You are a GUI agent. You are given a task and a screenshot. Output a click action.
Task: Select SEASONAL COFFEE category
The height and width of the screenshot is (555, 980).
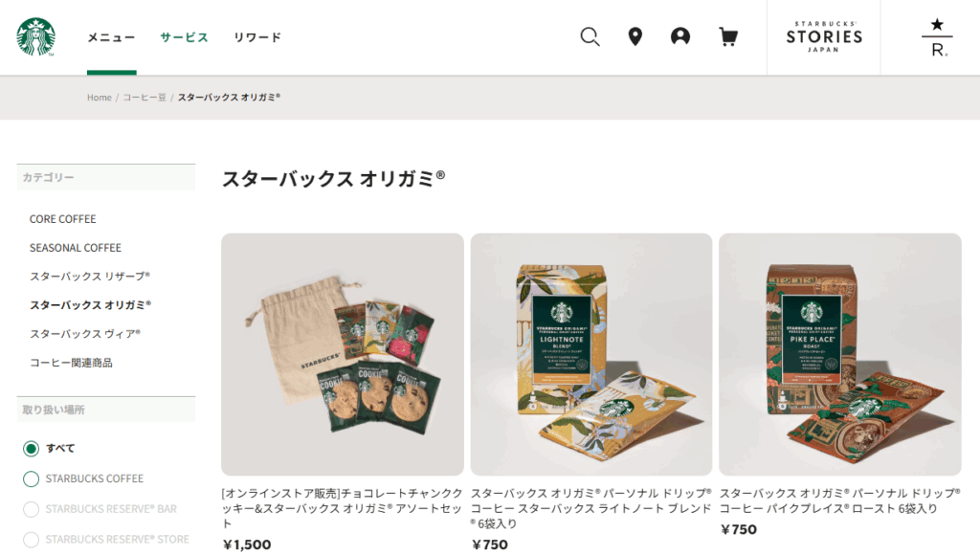(x=76, y=248)
